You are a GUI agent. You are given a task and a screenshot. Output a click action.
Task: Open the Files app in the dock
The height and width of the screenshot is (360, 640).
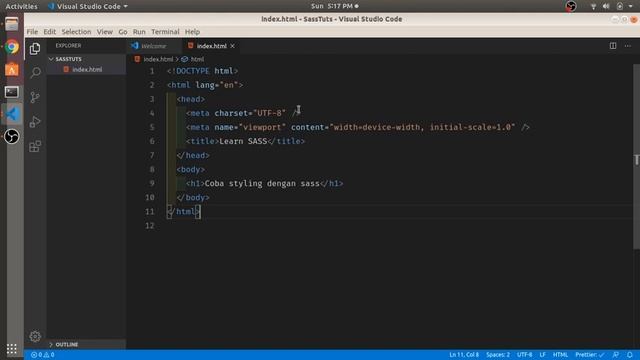(x=12, y=24)
